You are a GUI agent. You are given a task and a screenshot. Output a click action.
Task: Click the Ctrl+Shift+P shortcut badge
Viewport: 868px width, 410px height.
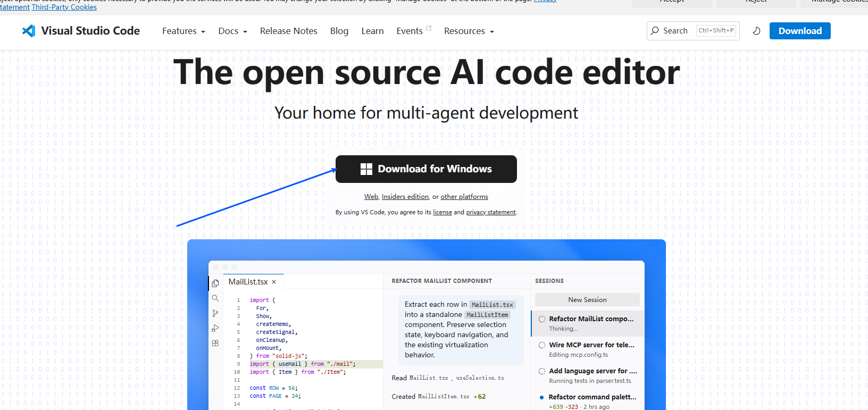click(716, 30)
